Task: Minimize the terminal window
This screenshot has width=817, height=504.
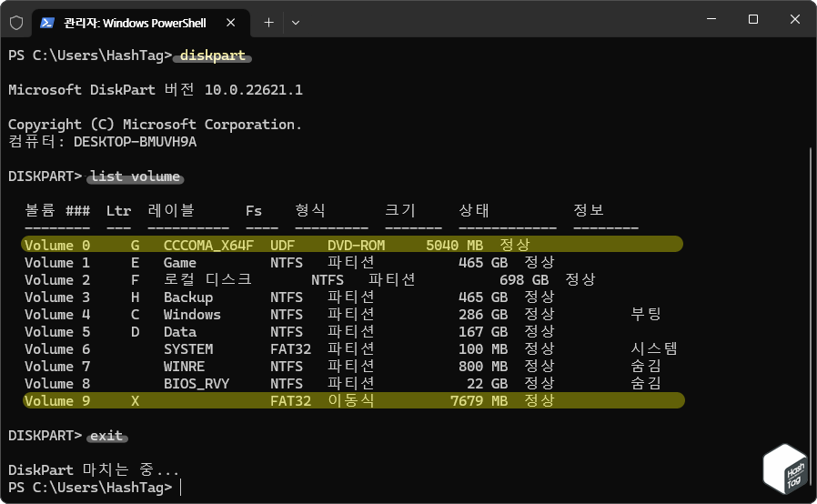Action: [711, 19]
